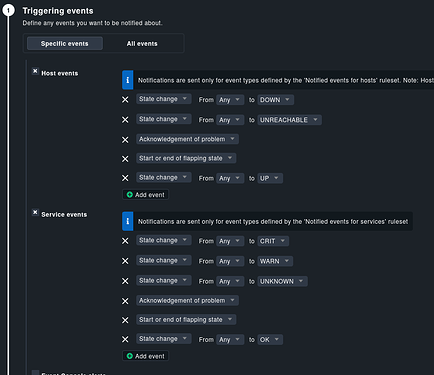Remove host event State change to DOWN
This screenshot has height=375, width=434.
[x=125, y=100]
